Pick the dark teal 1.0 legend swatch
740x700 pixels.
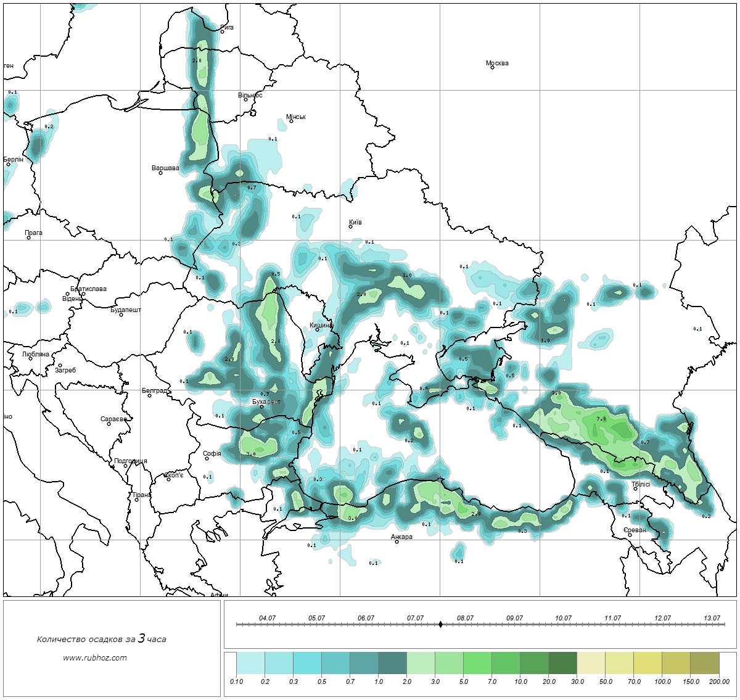pyautogui.click(x=392, y=664)
